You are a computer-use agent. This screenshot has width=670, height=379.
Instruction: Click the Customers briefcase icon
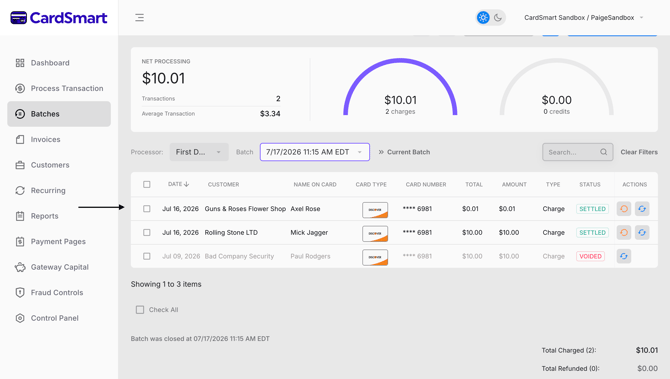(20, 165)
